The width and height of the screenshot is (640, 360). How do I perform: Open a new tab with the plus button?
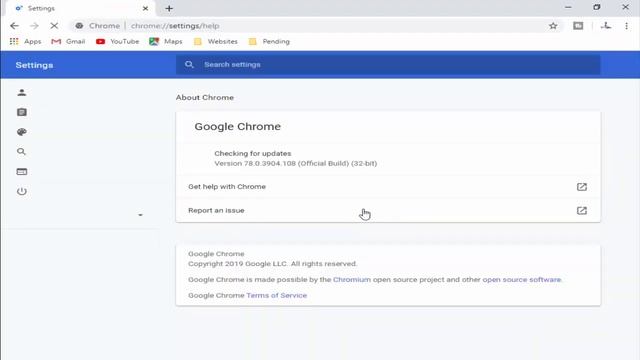169,8
